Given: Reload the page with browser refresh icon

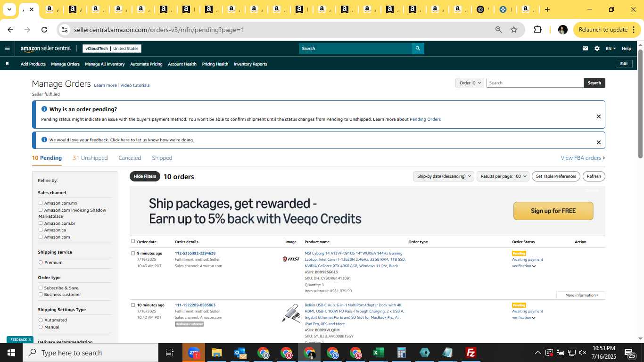Looking at the screenshot, I should pyautogui.click(x=44, y=30).
